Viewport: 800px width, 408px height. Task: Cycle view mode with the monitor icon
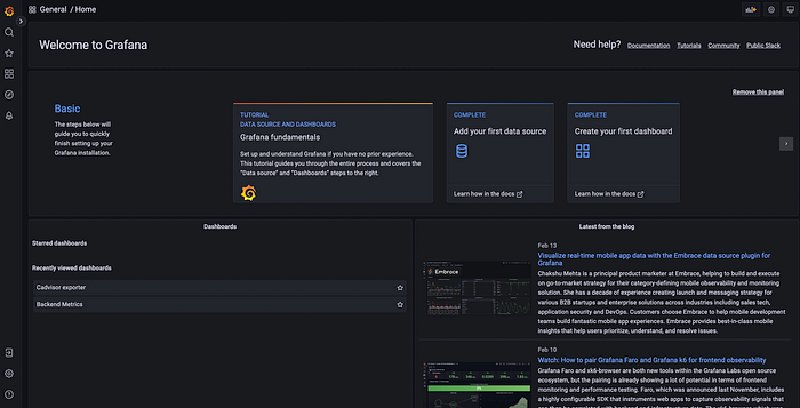[790, 10]
